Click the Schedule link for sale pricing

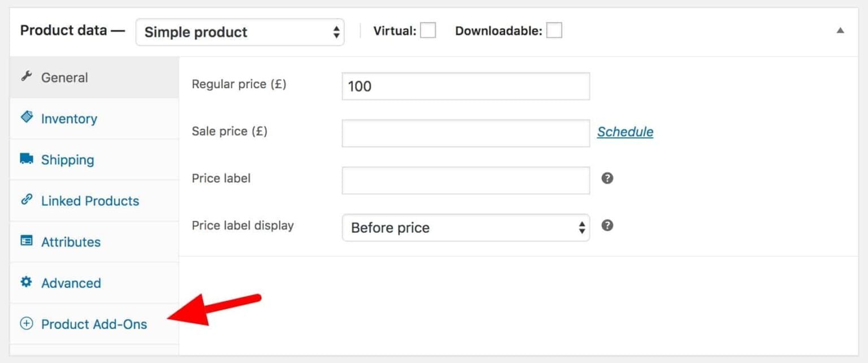tap(625, 131)
